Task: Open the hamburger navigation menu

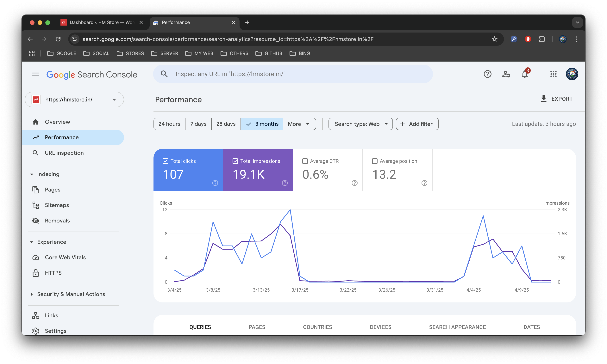Action: click(36, 74)
